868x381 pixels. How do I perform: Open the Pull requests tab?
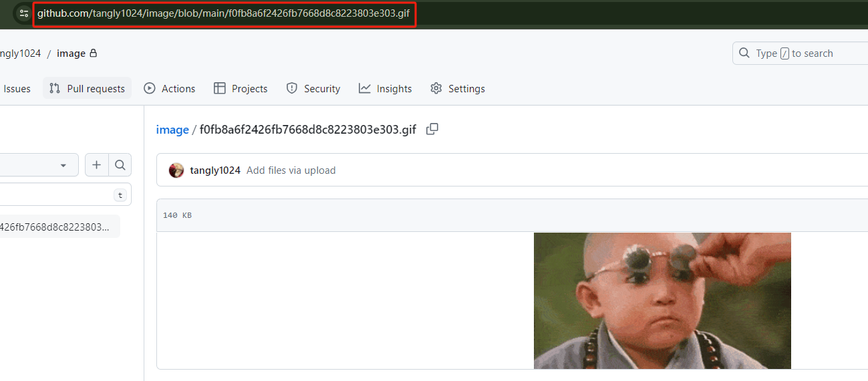[88, 88]
